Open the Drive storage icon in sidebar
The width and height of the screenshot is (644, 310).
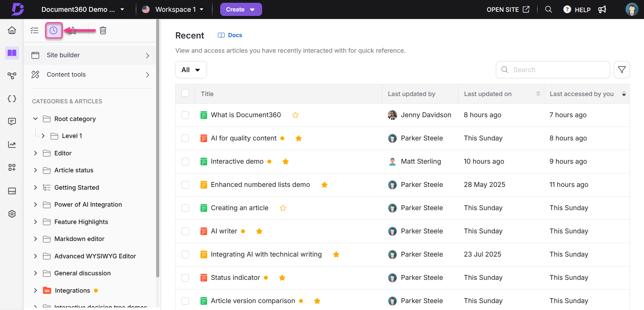tap(12, 191)
